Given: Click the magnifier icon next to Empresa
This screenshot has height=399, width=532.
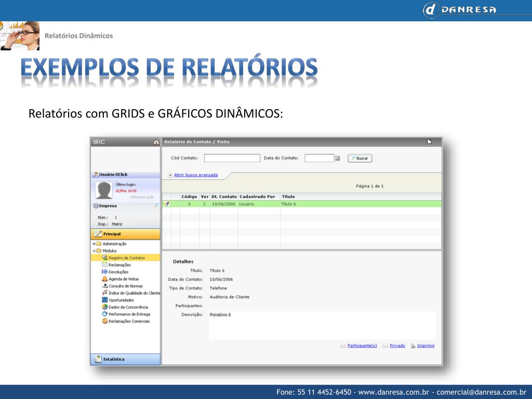Looking at the screenshot, I should pos(156,206).
